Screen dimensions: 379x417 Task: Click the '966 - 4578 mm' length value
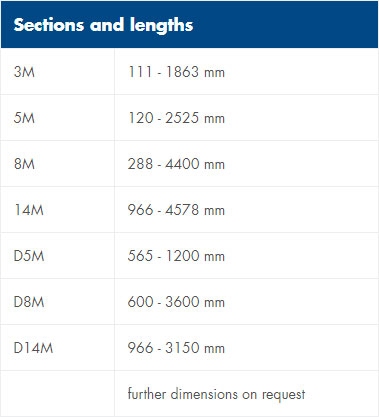click(x=176, y=210)
